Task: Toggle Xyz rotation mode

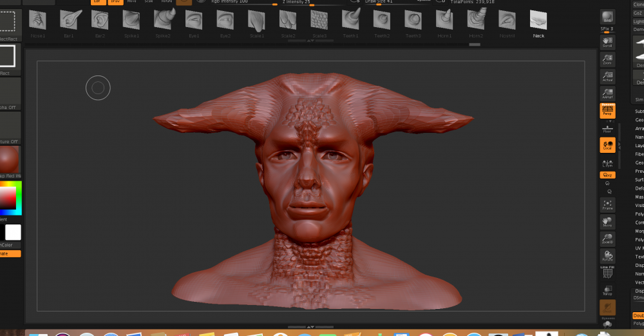Action: click(607, 175)
